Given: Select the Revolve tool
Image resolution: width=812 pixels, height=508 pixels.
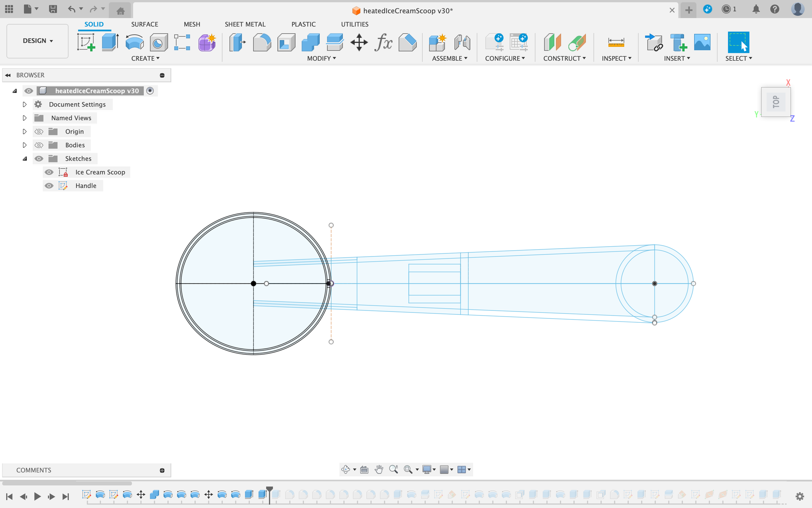Looking at the screenshot, I should click(134, 43).
